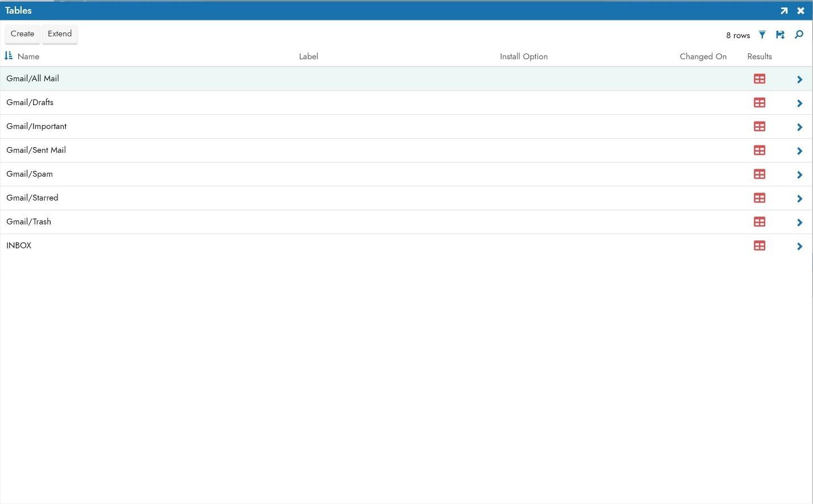
Task: Expand the Gmail/Sent Mail row arrow
Action: click(799, 151)
